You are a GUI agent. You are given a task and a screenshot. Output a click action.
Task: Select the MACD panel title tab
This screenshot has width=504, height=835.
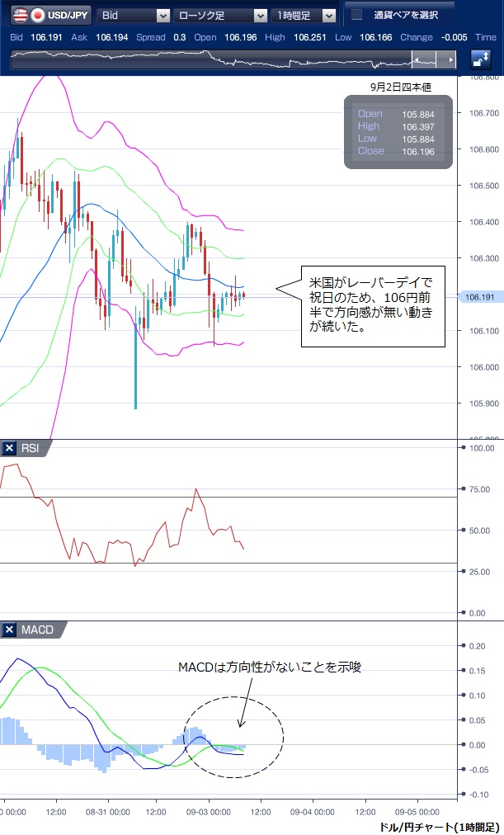point(38,630)
